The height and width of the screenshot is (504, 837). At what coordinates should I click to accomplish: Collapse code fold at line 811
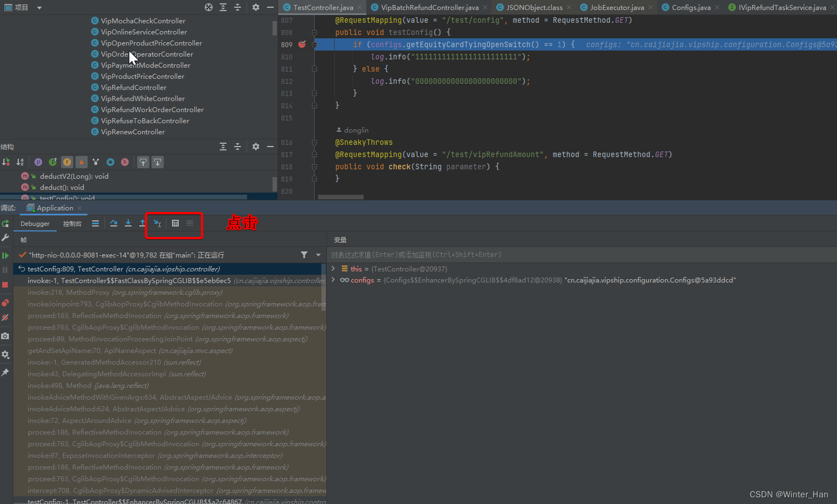[x=314, y=69]
